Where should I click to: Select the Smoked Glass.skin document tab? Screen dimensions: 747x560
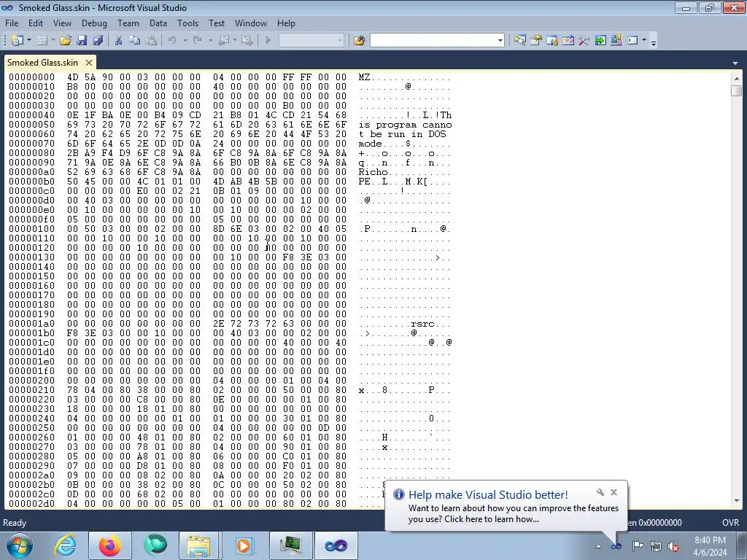tap(42, 63)
